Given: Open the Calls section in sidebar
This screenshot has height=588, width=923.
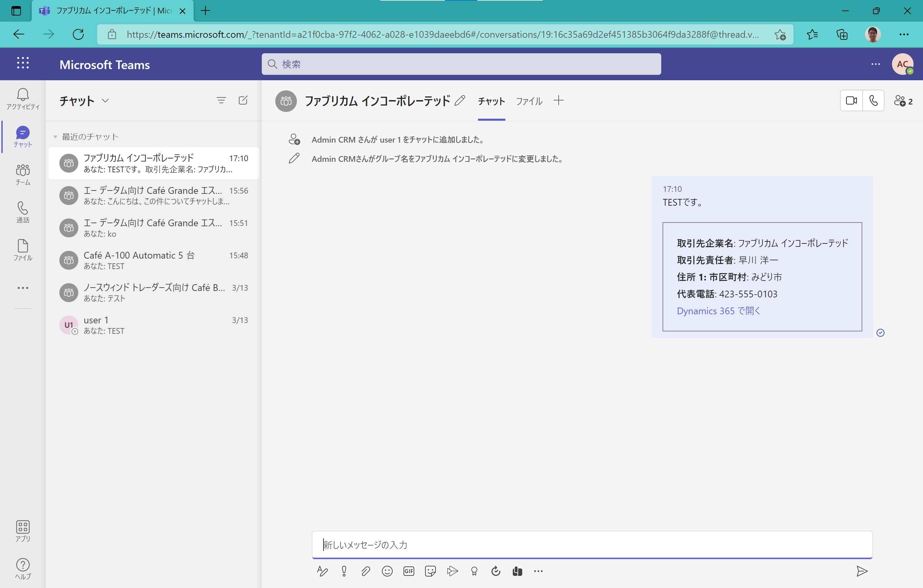Looking at the screenshot, I should (x=23, y=213).
